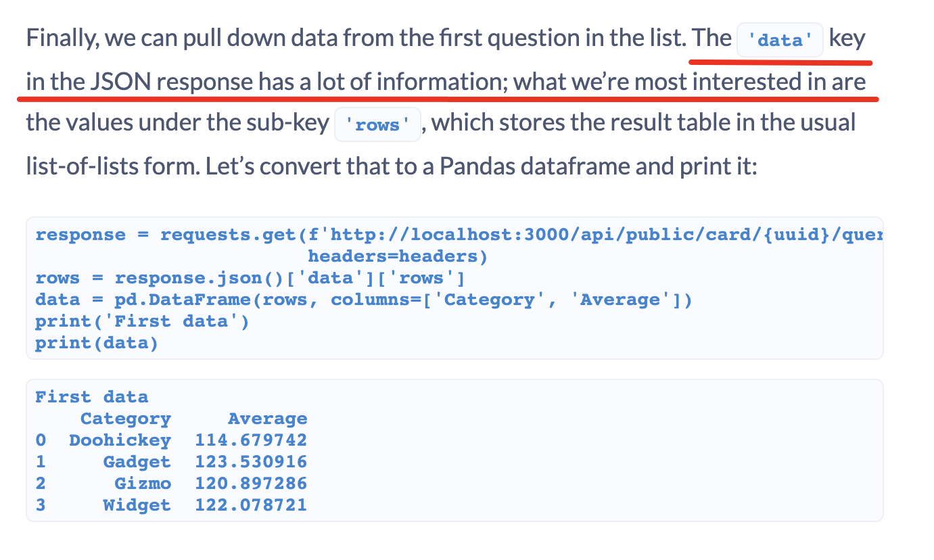Click the Doohickey row in the output

(171, 440)
